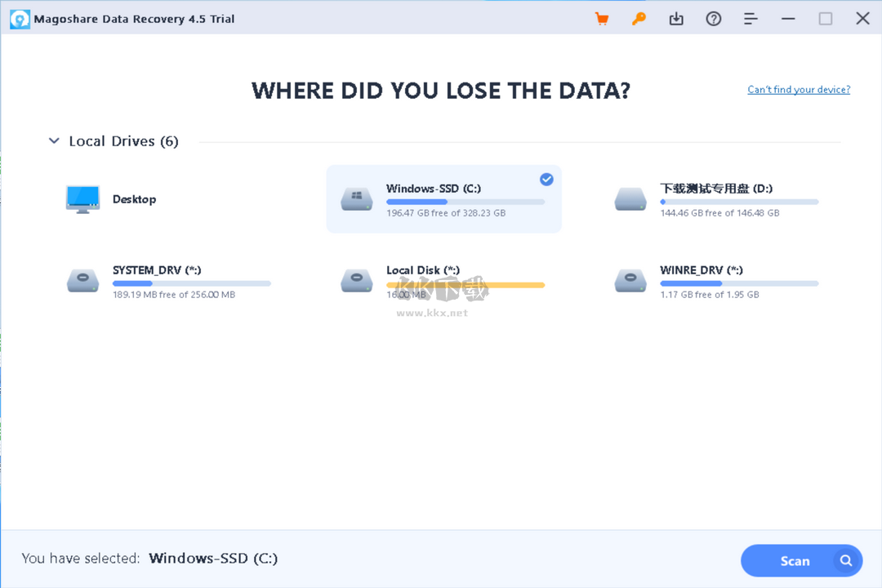Click the D: drive disk icon

(630, 199)
